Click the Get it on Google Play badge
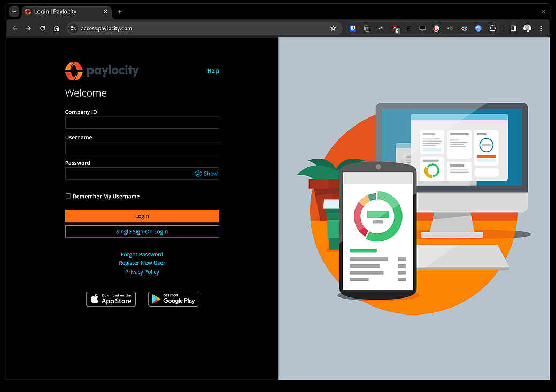This screenshot has width=556, height=392. [x=173, y=299]
